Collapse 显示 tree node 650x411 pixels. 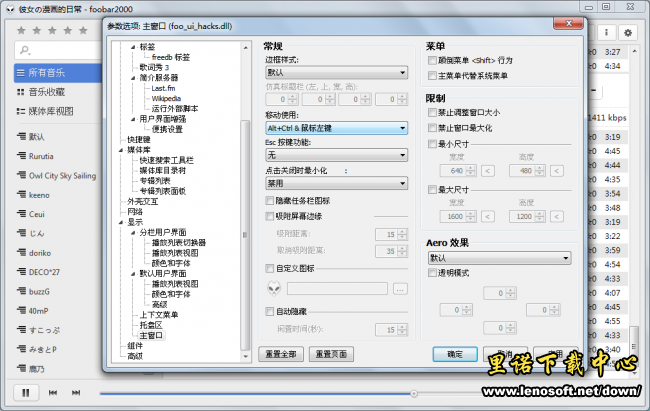tap(121, 222)
